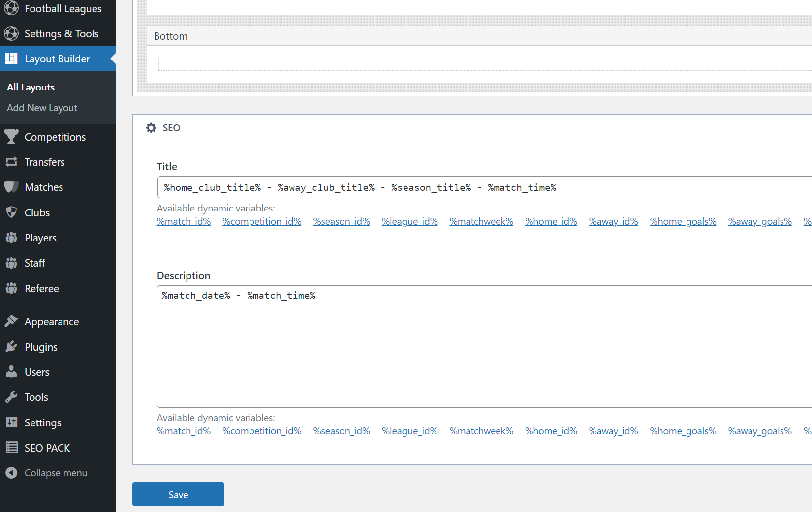Click the Bottom section drop area

point(485,64)
